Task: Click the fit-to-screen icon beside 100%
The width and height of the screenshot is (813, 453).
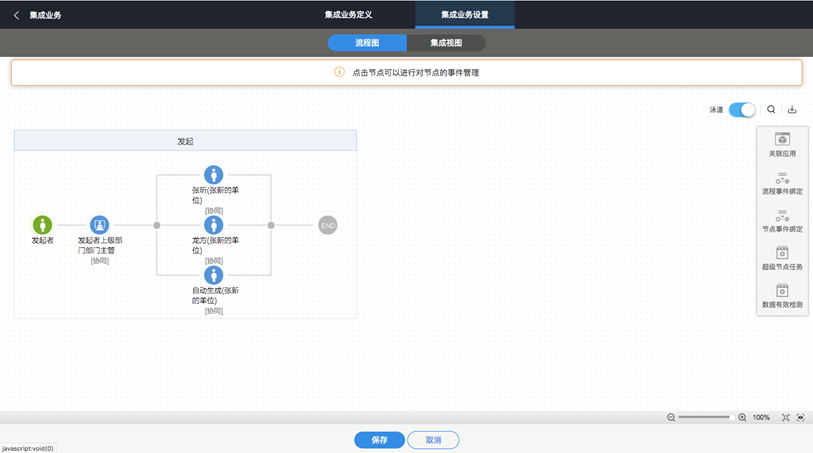Action: pyautogui.click(x=786, y=417)
